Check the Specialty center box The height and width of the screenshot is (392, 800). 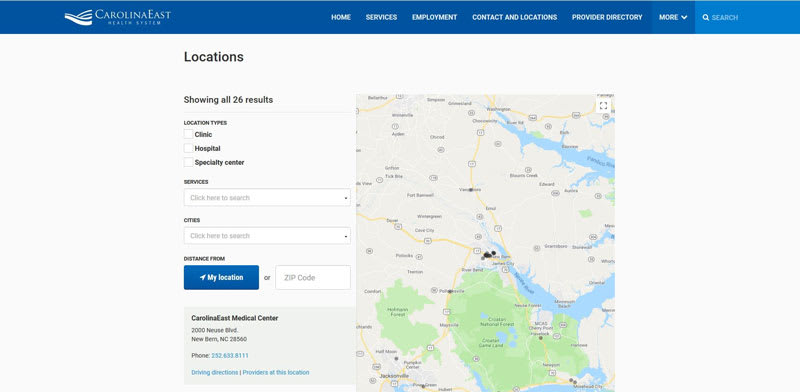tap(188, 162)
